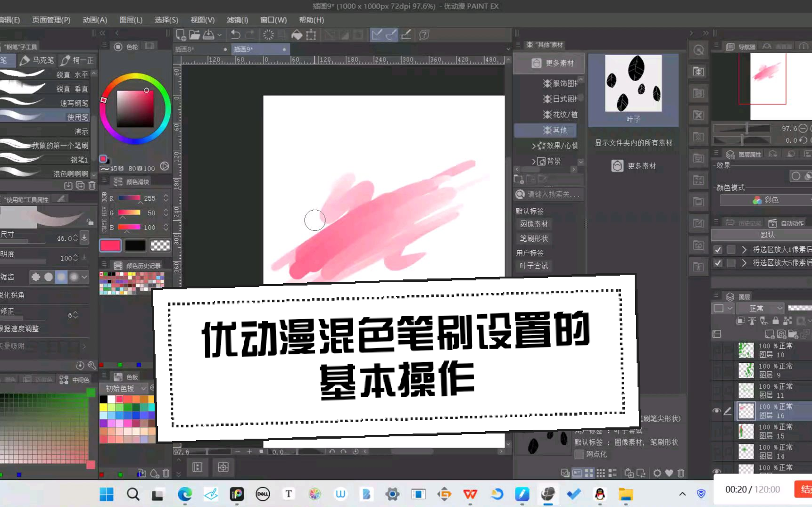Open the 滤镜(I) menu
Screen dimensions: 812x507
pos(237,20)
